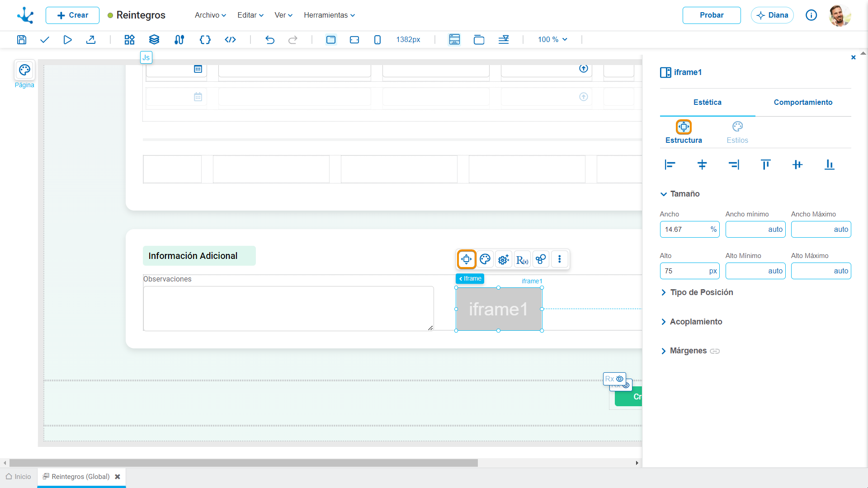Toggle the indent lines view icon
This screenshot has width=868, height=488.
click(504, 40)
